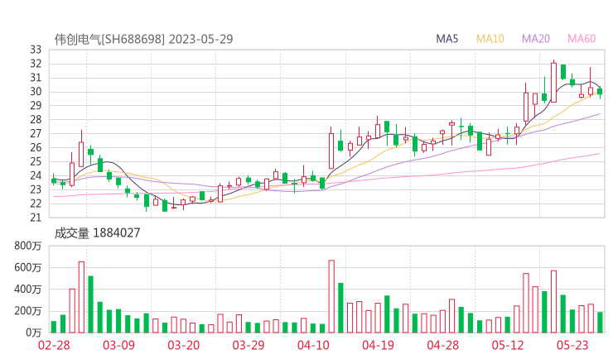Click the 04-10 date axis label

pos(313,345)
